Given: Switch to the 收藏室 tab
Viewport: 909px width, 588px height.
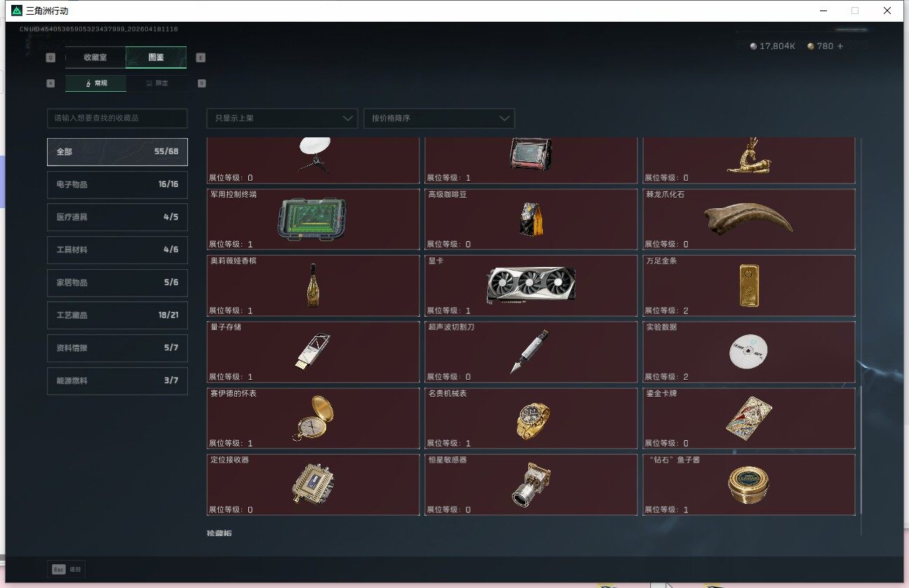Looking at the screenshot, I should (95, 57).
